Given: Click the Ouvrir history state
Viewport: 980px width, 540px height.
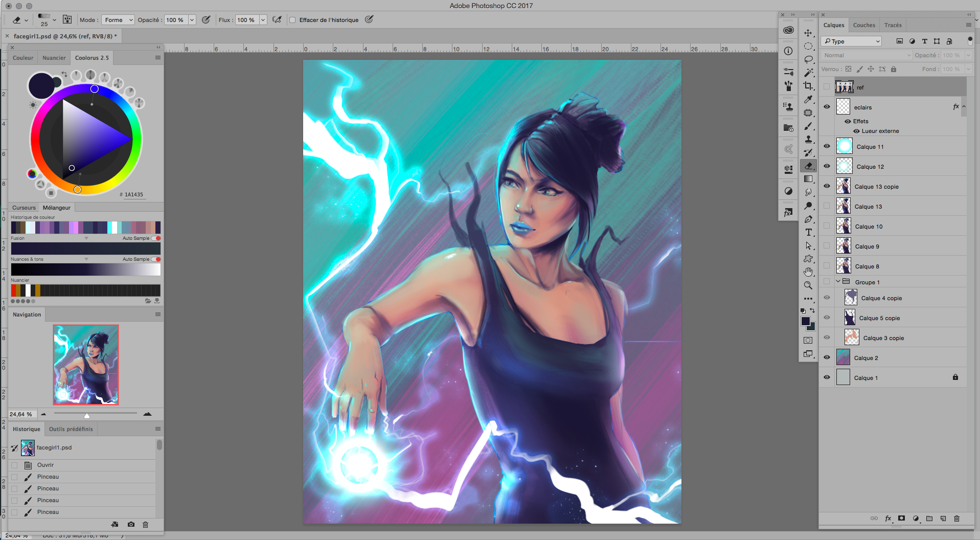Looking at the screenshot, I should pos(45,465).
